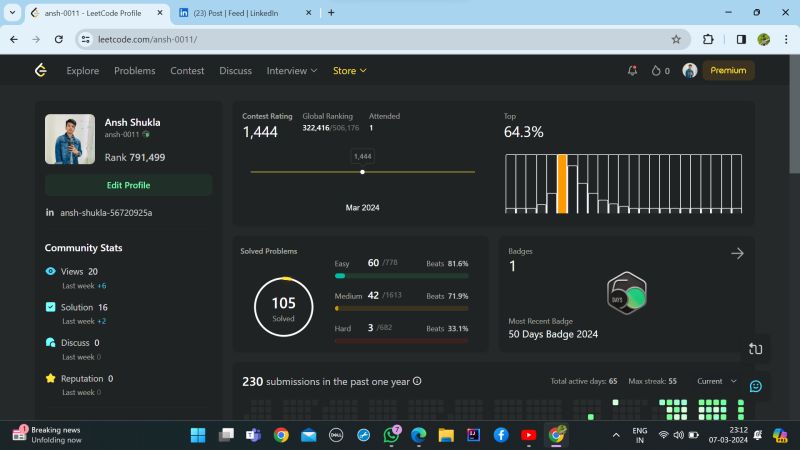Click the LeetCode logo icon
The width and height of the screenshot is (800, 450).
(40, 70)
